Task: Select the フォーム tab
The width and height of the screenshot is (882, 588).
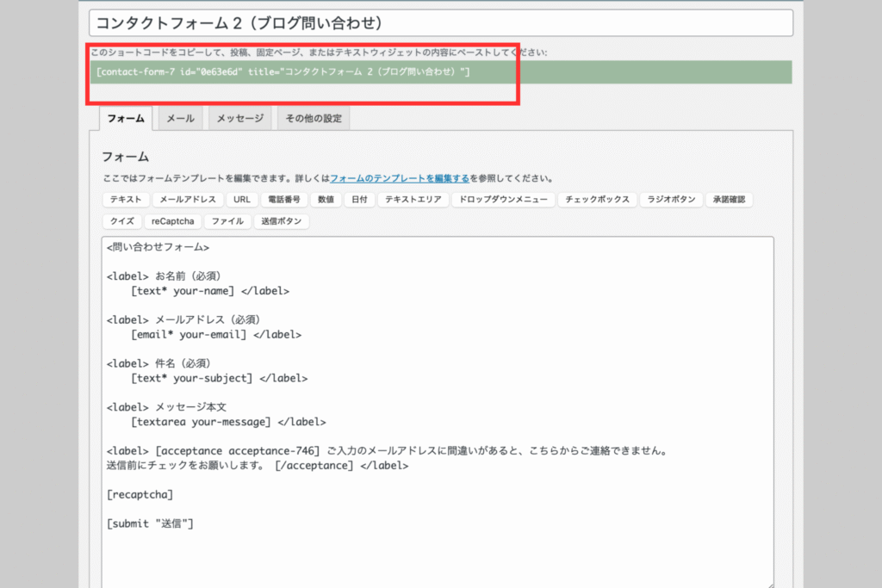Action: [126, 118]
